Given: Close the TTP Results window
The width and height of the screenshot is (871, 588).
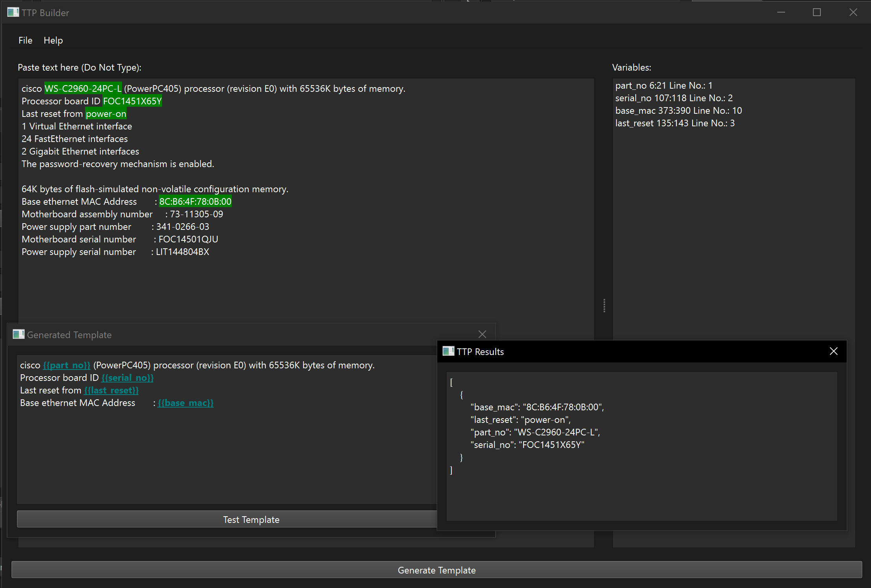Looking at the screenshot, I should (x=834, y=351).
